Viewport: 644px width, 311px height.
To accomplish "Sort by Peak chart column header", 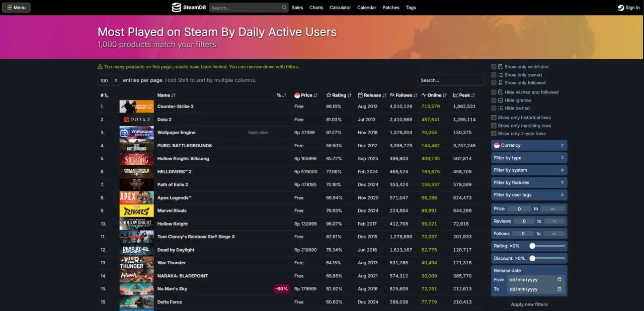I will [464, 95].
